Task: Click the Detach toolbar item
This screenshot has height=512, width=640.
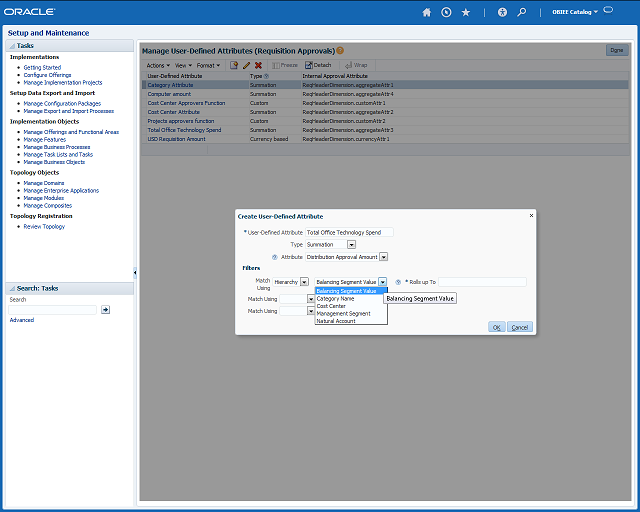Action: [x=318, y=65]
